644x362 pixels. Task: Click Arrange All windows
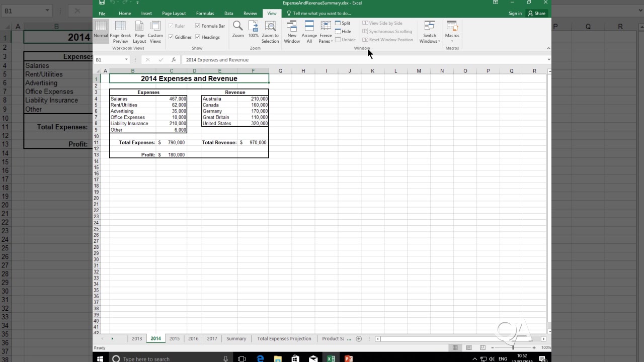coord(309,32)
